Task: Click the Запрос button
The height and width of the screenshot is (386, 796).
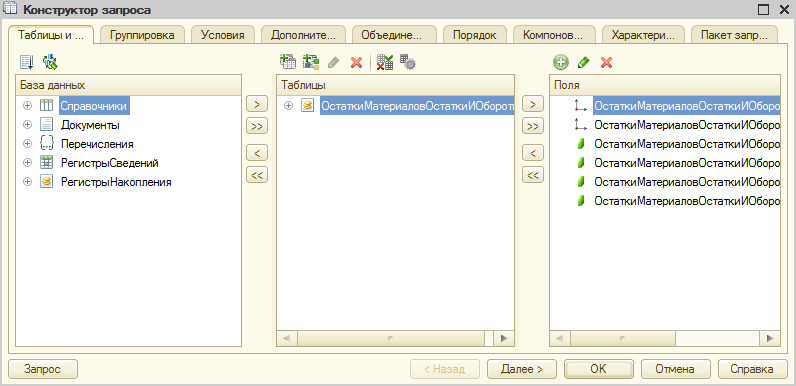Action: coord(43,369)
